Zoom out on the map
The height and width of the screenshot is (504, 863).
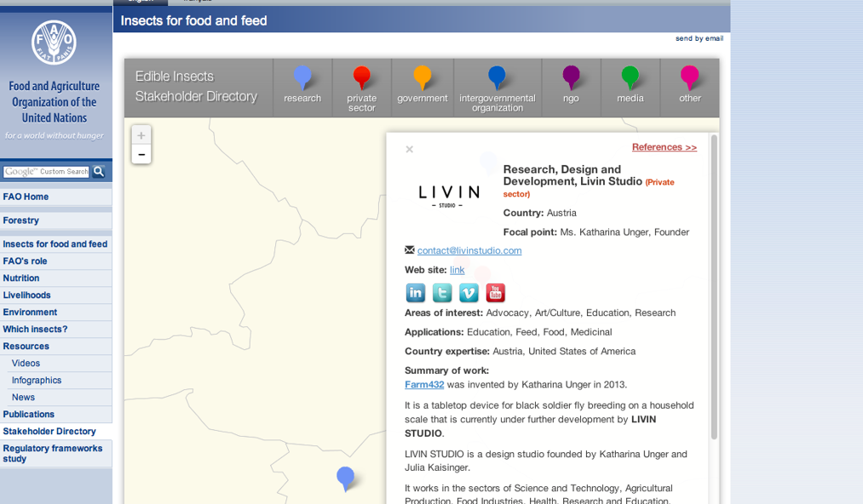click(x=141, y=155)
